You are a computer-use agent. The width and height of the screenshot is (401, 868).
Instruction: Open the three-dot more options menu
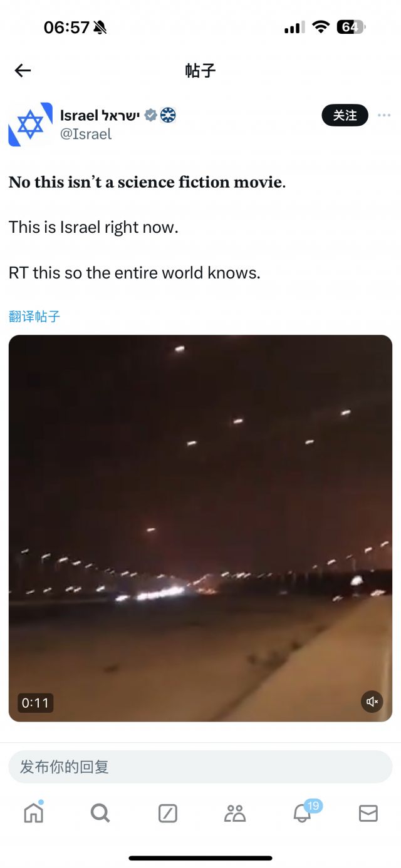[384, 115]
